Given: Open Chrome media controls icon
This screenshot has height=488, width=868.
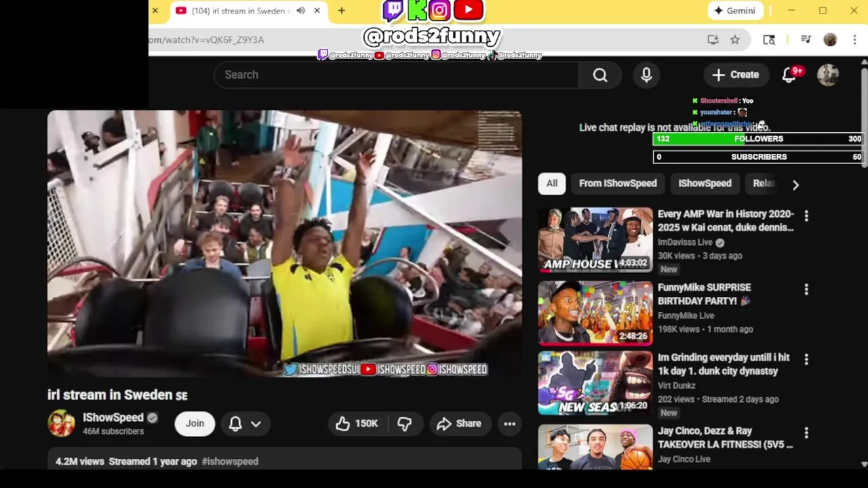Looking at the screenshot, I should coord(806,39).
